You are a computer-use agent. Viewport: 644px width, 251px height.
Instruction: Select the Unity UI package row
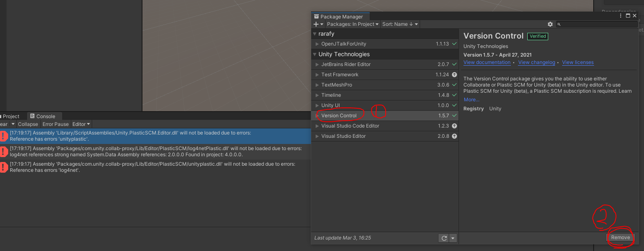pos(385,105)
